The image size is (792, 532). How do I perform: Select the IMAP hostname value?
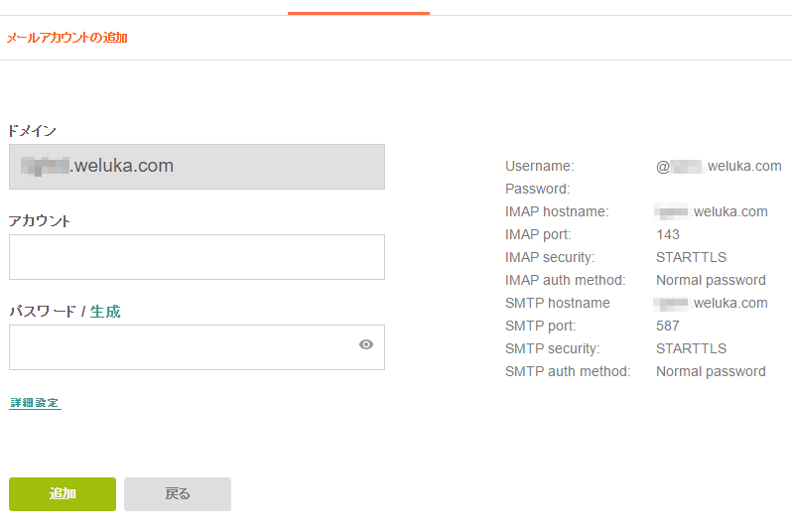(712, 211)
